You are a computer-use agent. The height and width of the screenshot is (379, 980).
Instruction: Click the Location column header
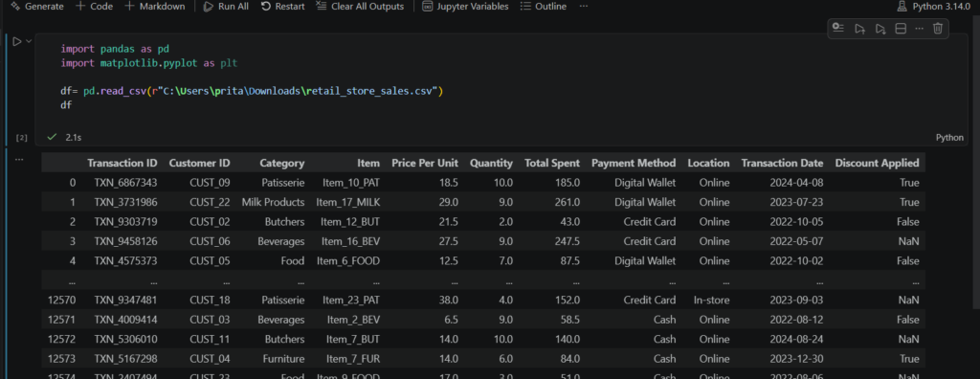[708, 163]
